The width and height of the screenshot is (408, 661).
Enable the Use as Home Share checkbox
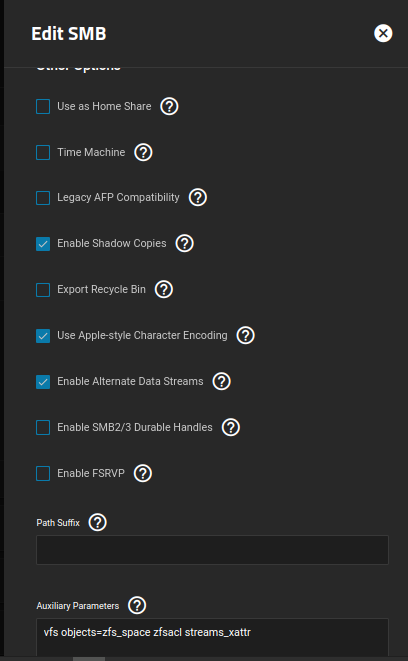[43, 107]
